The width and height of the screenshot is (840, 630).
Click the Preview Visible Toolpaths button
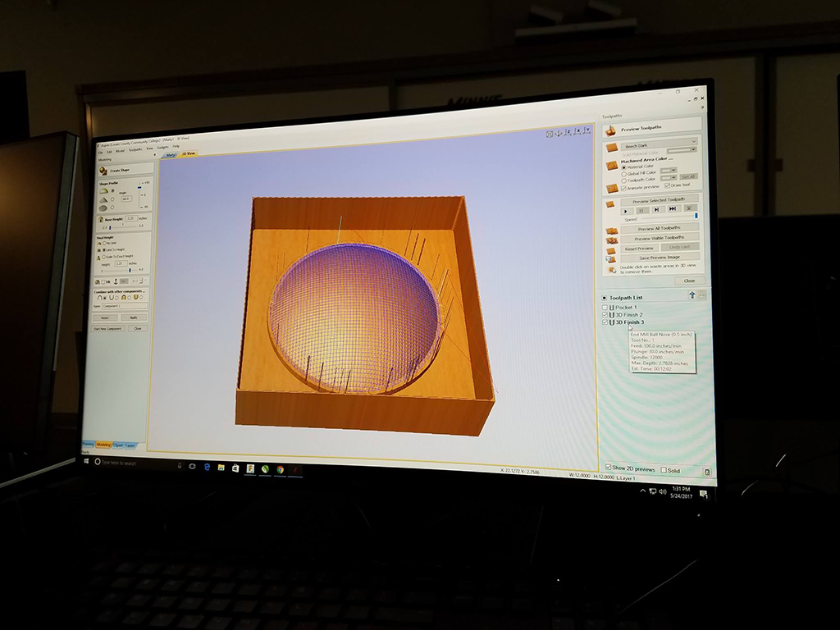[660, 238]
